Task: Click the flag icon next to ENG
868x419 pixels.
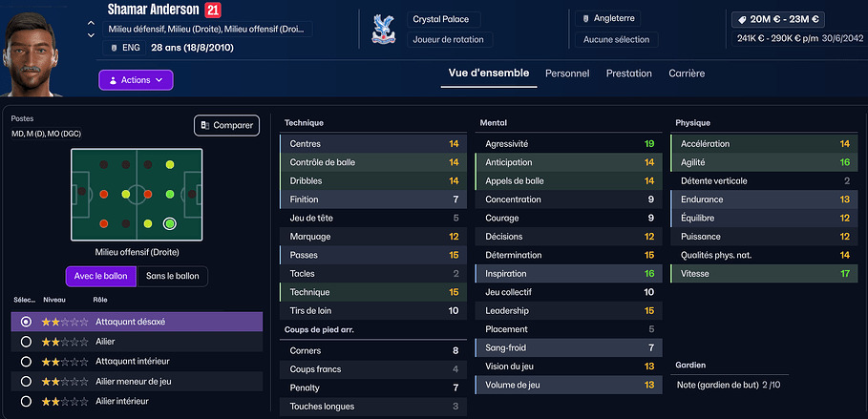Action: point(113,48)
